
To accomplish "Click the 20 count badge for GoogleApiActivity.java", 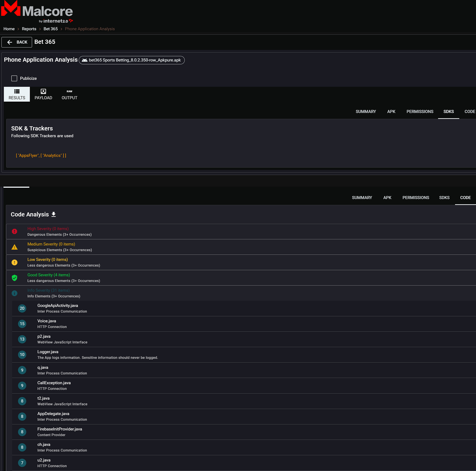I will (x=22, y=308).
